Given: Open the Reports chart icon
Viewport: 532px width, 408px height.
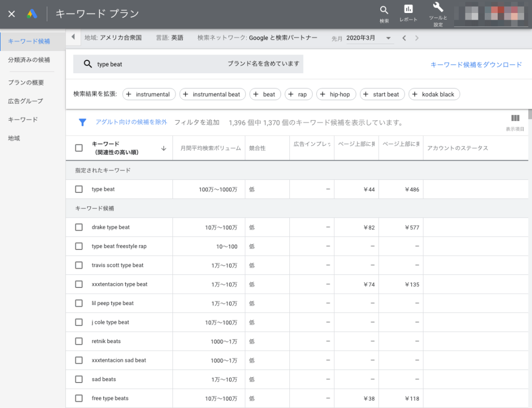Looking at the screenshot, I should (x=408, y=9).
